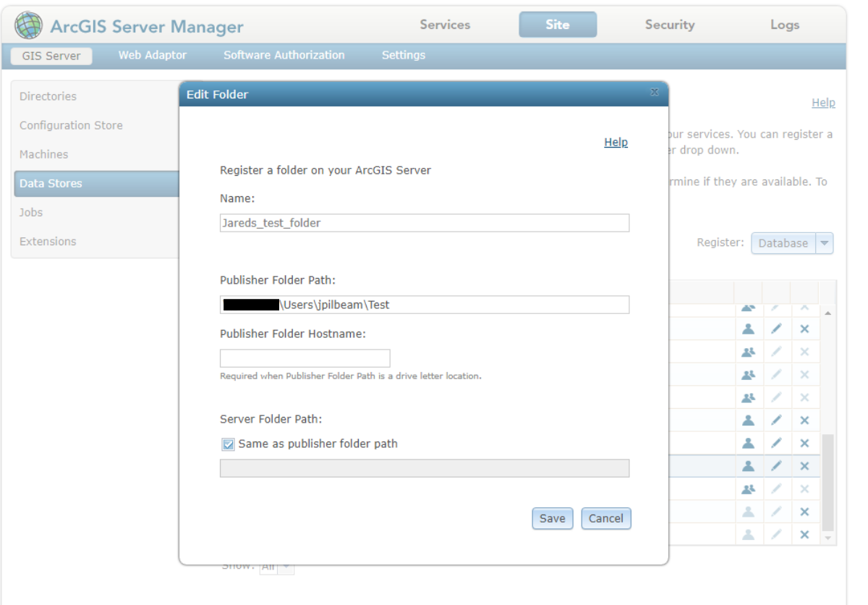This screenshot has height=605, width=868.
Task: Click the ArcGIS Server Manager globe logo
Action: pos(29,25)
